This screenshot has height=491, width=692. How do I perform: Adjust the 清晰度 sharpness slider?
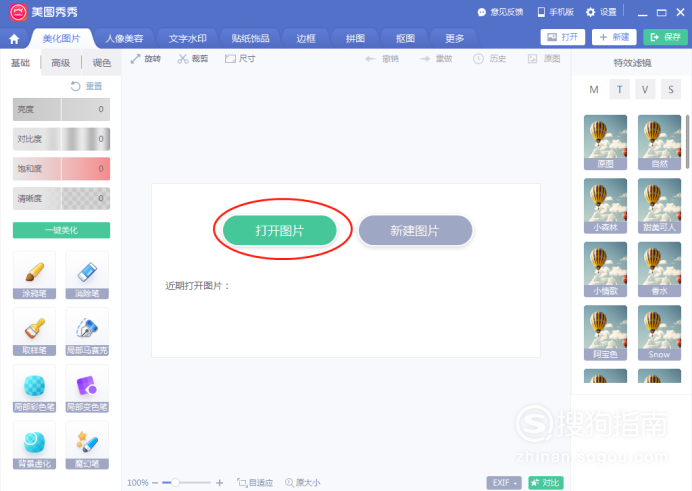coord(61,199)
